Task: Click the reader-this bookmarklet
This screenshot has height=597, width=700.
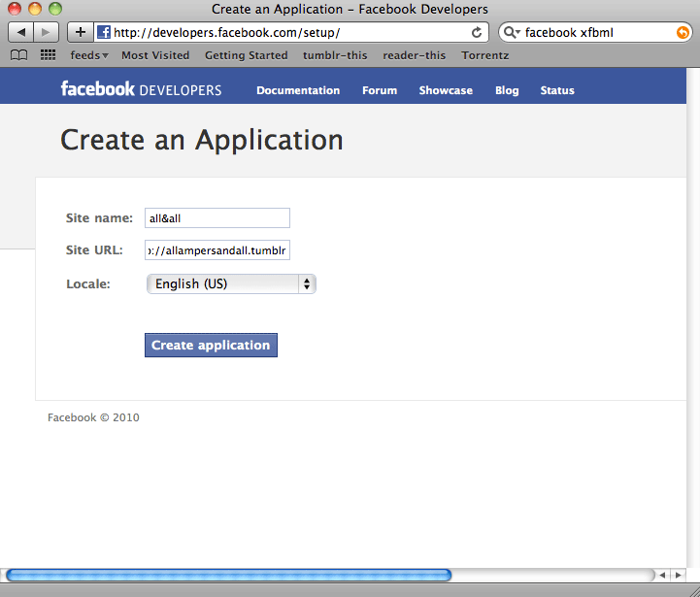Action: [414, 55]
